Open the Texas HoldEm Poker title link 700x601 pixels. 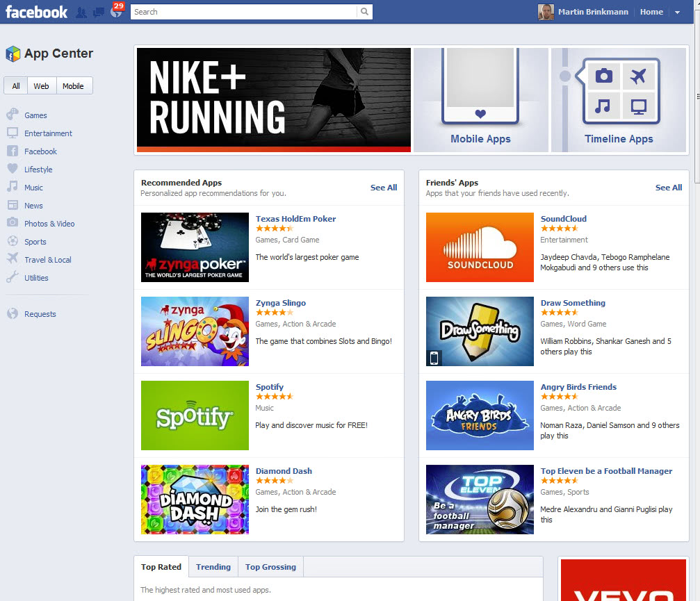coord(295,219)
